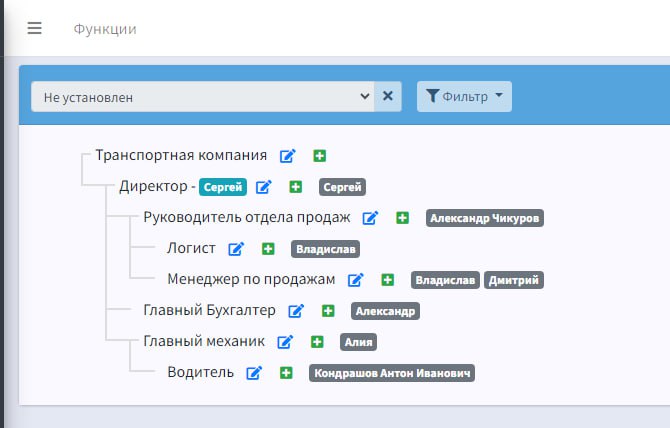The width and height of the screenshot is (670, 428).
Task: Open the Не установлен dropdown
Action: tap(203, 97)
